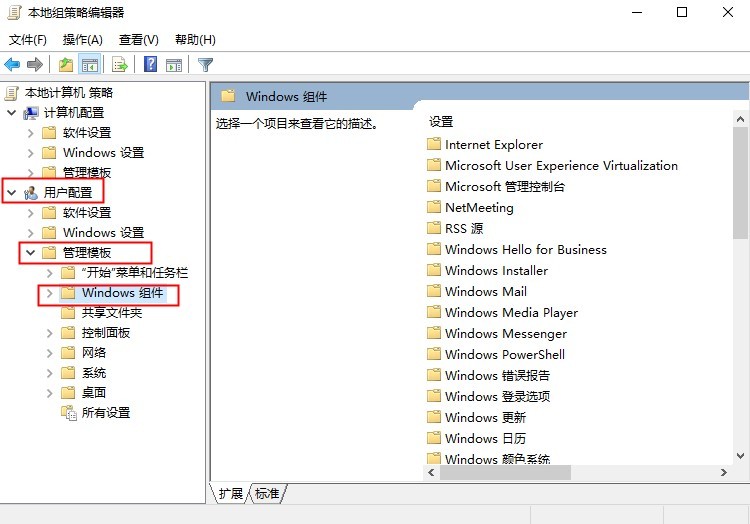Click horizontal scrollbar left arrow
This screenshot has height=524, width=750.
click(x=431, y=472)
